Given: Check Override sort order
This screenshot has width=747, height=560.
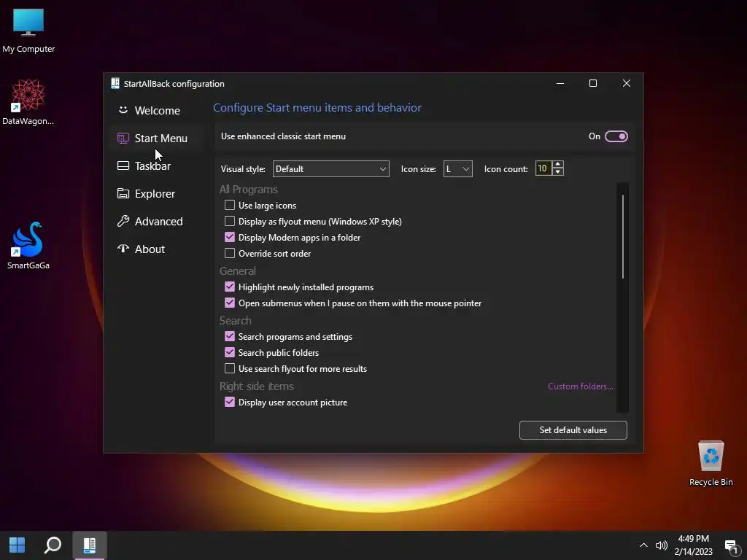Looking at the screenshot, I should [x=230, y=253].
